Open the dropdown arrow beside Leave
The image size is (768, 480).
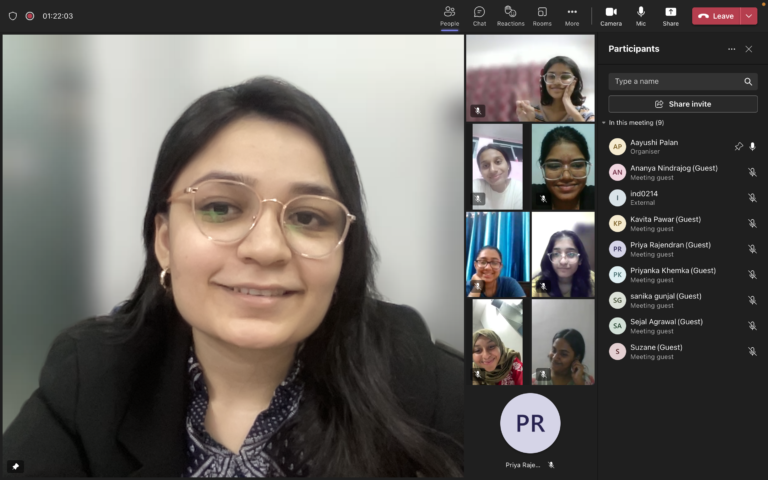749,16
